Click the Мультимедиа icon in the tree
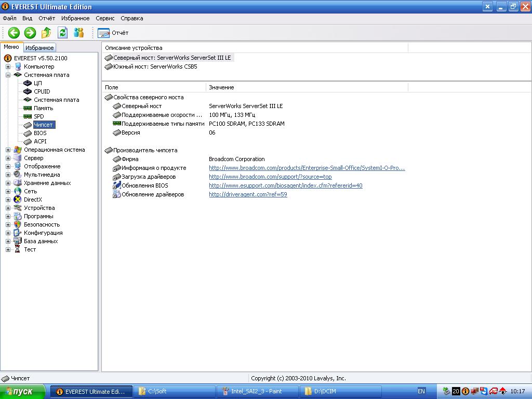532x399 pixels. [x=18, y=175]
